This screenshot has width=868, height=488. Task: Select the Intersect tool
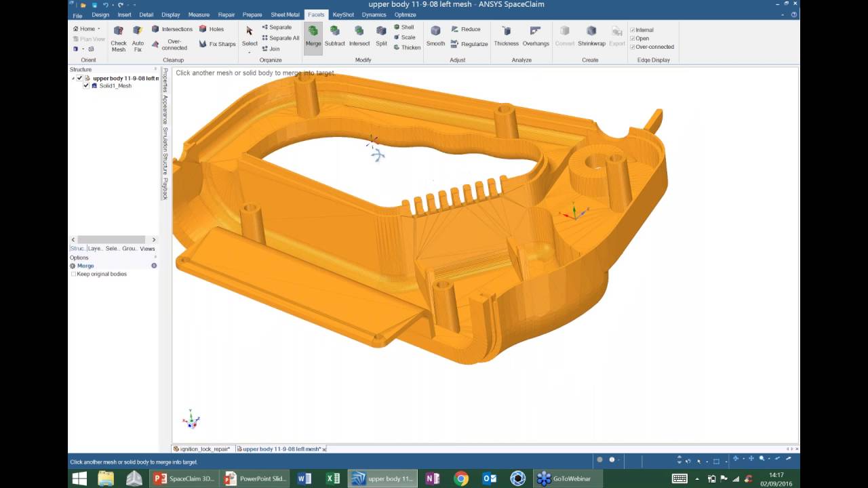[x=359, y=36]
